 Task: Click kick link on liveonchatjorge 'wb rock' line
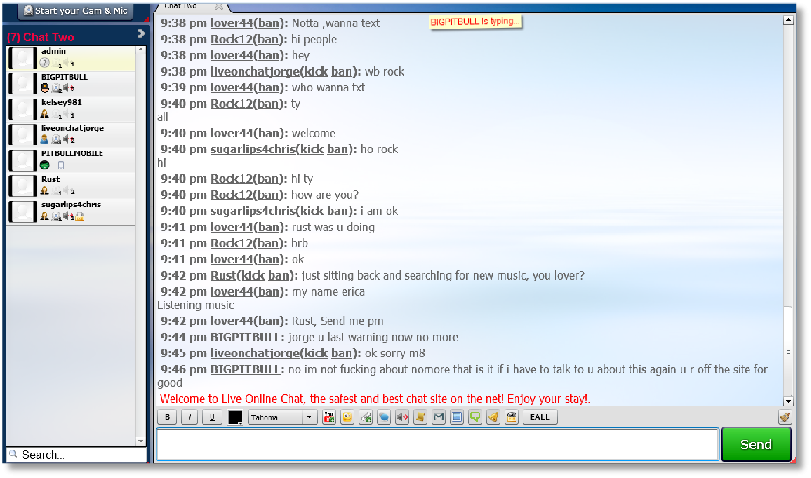(316, 71)
